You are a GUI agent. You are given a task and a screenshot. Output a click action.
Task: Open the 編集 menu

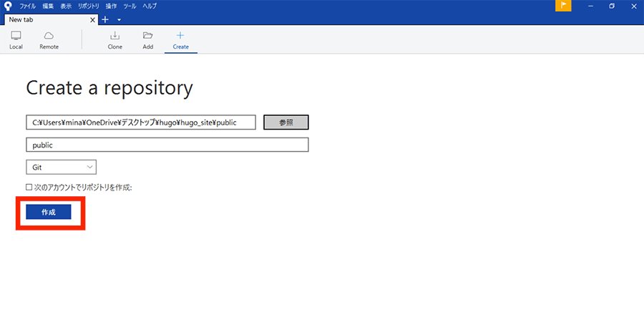click(x=48, y=6)
